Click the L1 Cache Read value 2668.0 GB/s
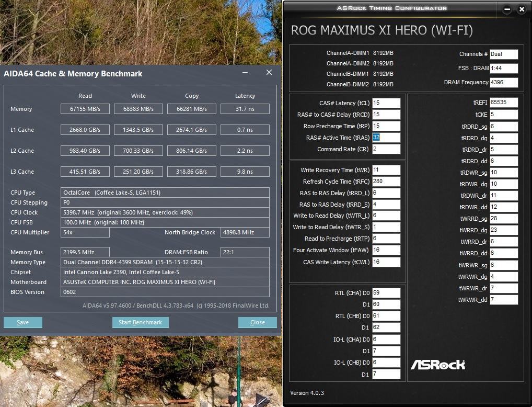 85,130
